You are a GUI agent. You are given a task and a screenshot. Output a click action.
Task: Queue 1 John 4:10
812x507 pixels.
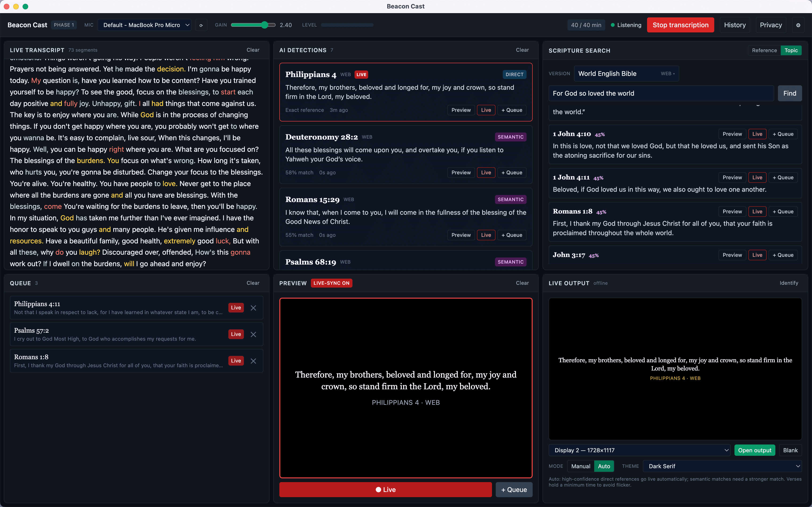pos(783,134)
